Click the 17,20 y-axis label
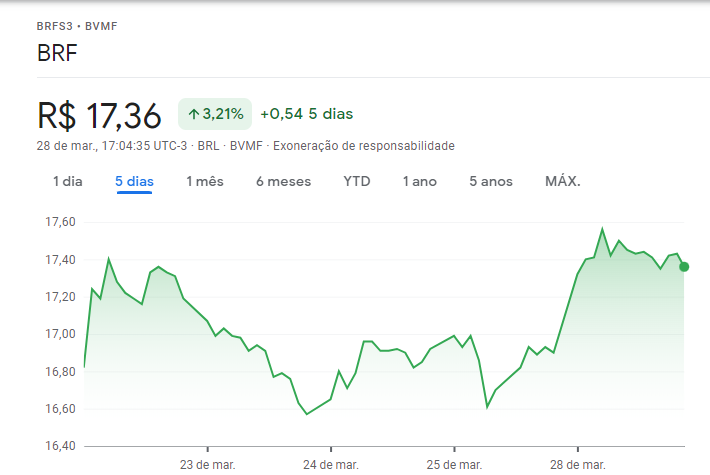Viewport: 710px width, 475px height. [60, 297]
